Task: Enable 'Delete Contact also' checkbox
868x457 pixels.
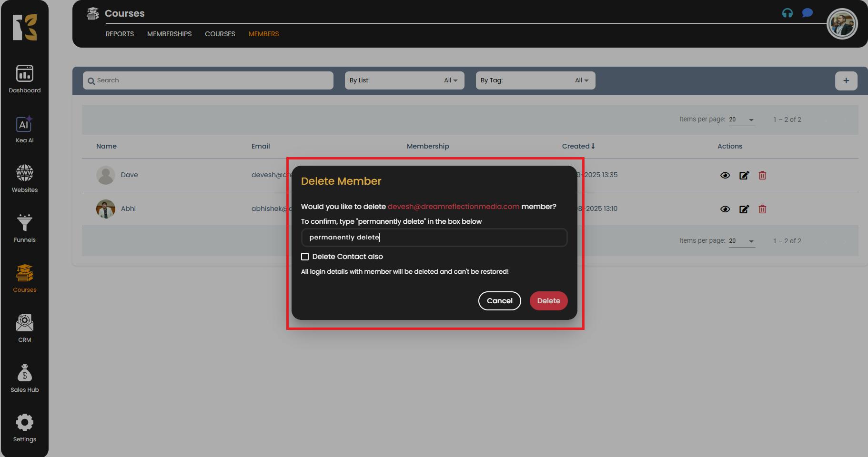Action: pos(305,257)
